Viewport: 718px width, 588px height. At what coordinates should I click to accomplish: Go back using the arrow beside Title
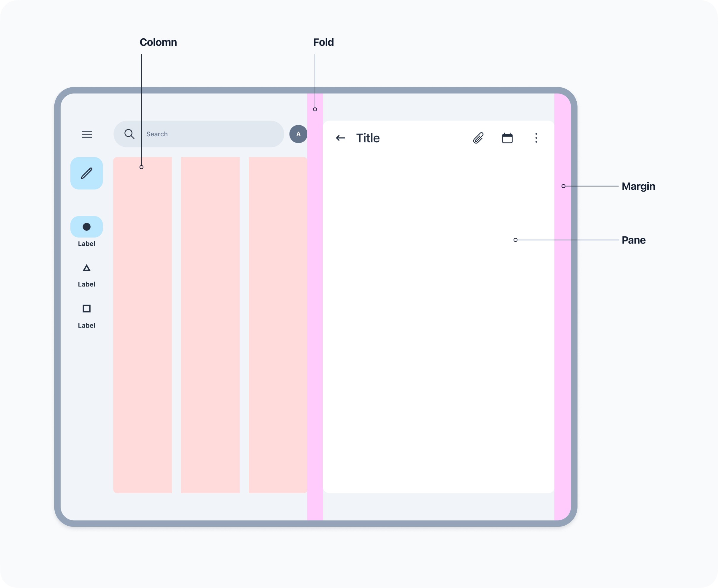pyautogui.click(x=340, y=138)
